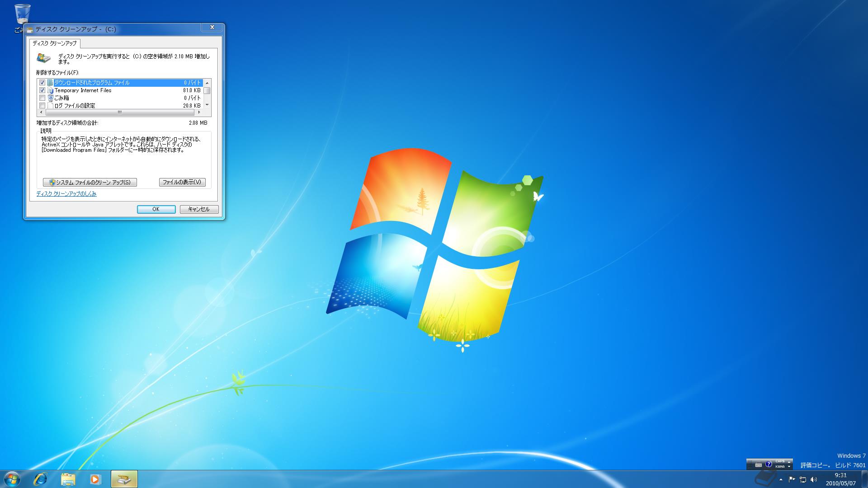Screen dimensions: 868x488
Task: Click the recycle bin icon beside ごみ箱 in the list
Action: 50,98
